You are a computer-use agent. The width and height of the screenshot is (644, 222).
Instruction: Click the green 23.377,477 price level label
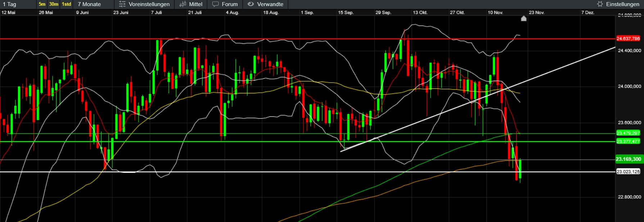(x=628, y=141)
